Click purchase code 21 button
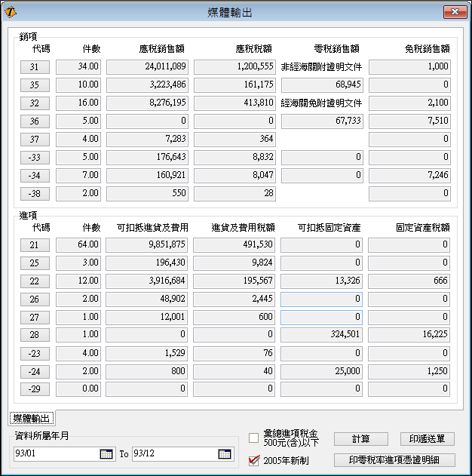The height and width of the screenshot is (476, 472). point(35,244)
